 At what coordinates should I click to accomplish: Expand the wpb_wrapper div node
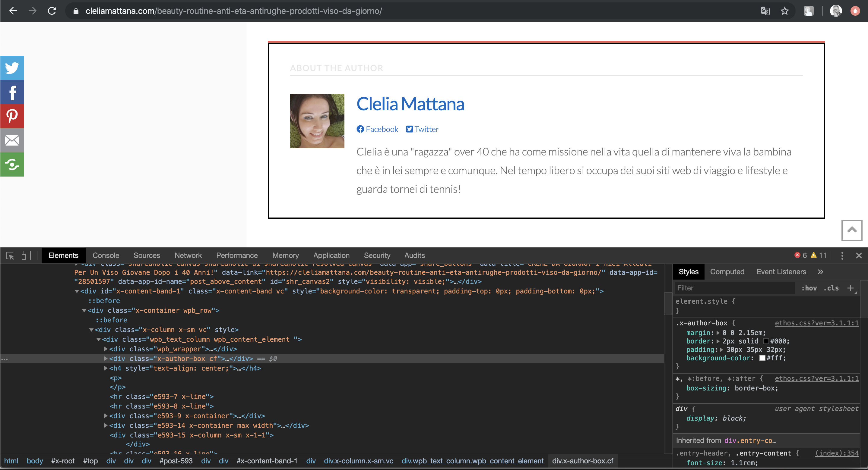[106, 349]
